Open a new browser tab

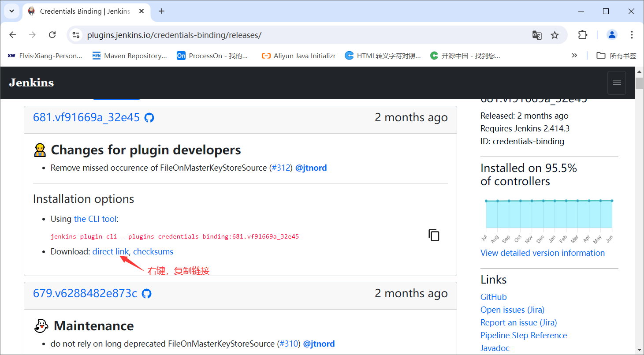click(161, 11)
